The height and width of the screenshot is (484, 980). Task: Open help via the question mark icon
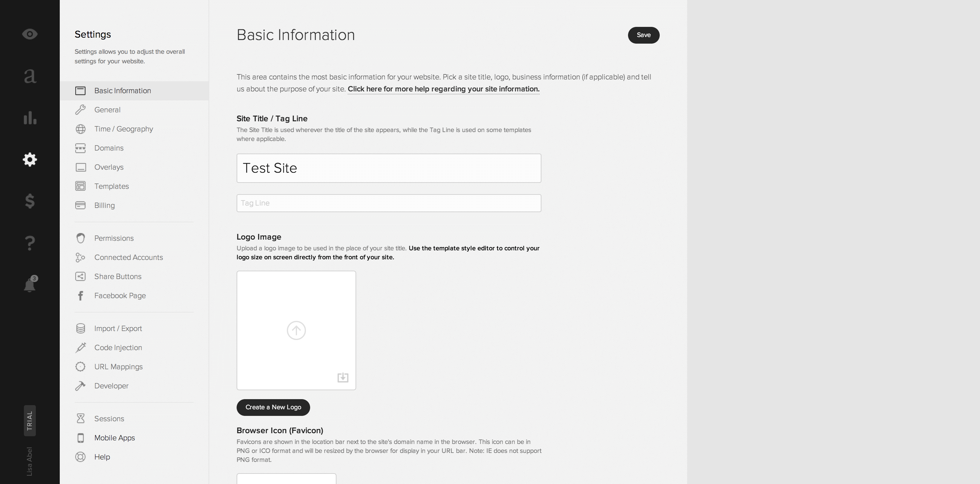click(x=30, y=243)
